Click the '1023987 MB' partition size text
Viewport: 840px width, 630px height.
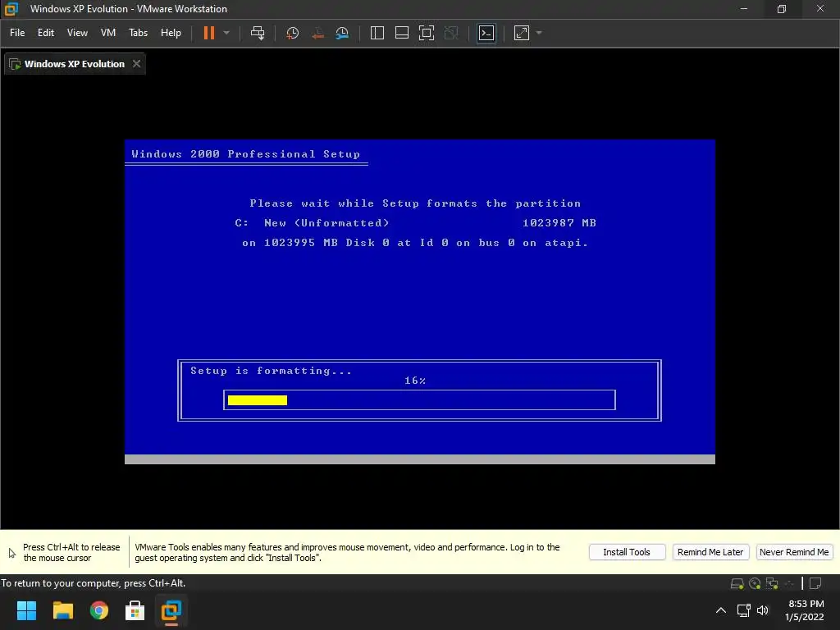click(559, 223)
